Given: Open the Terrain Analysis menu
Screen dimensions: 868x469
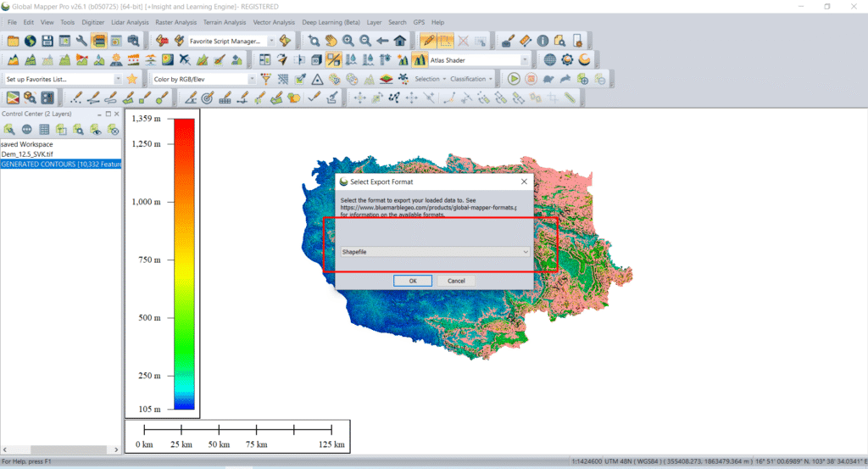Looking at the screenshot, I should coord(224,22).
